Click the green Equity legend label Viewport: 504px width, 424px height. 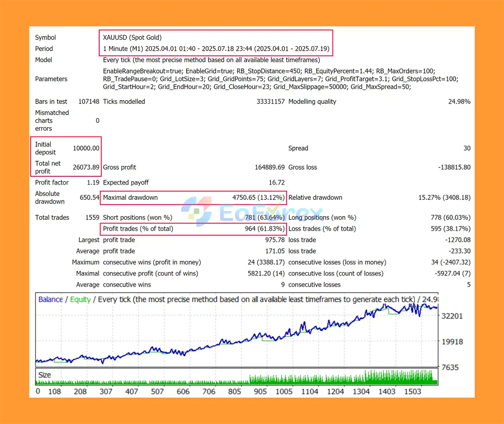80,299
